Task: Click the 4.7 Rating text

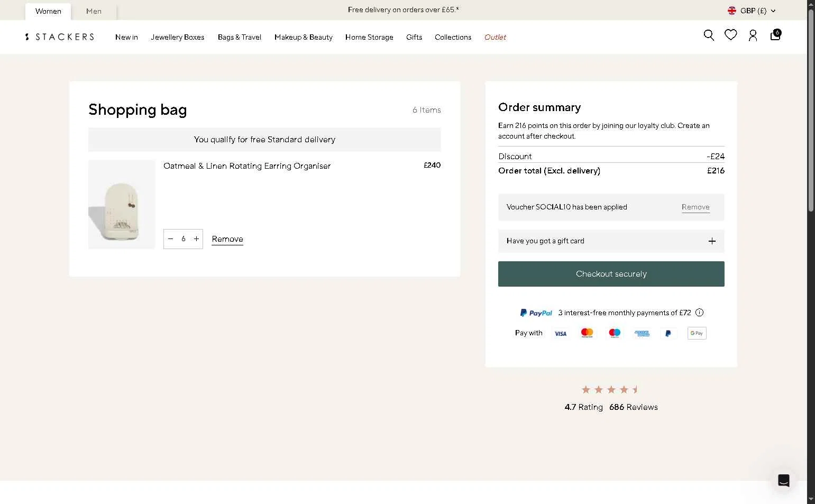Action: coord(584,407)
